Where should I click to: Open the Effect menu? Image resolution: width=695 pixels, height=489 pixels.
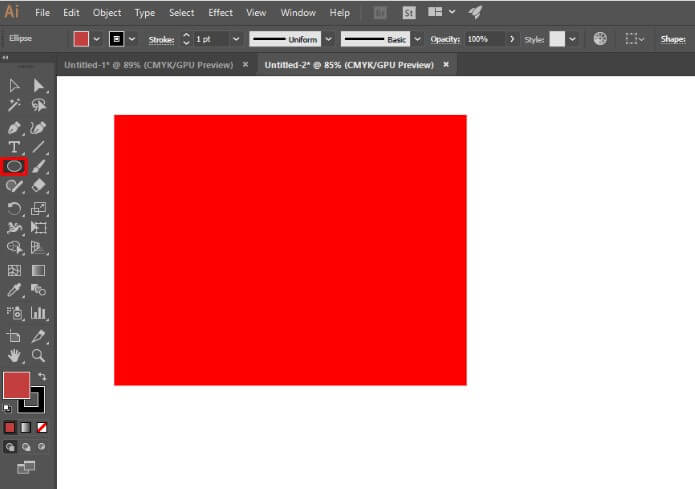coord(220,12)
